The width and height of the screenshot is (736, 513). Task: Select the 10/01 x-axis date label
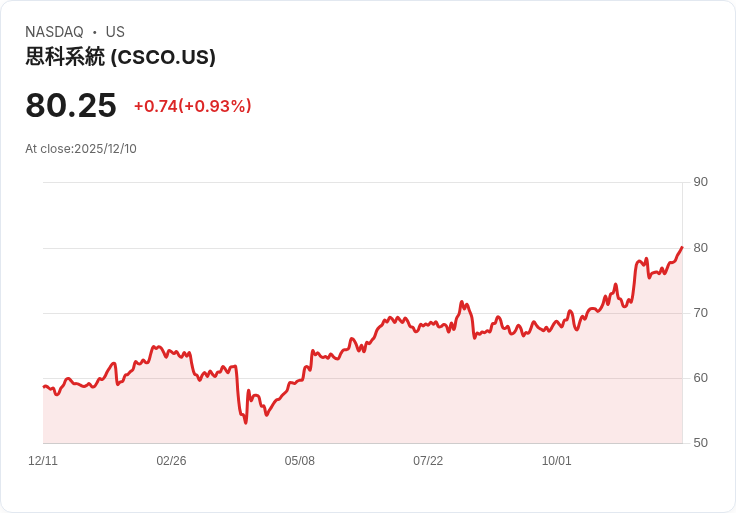pos(557,460)
